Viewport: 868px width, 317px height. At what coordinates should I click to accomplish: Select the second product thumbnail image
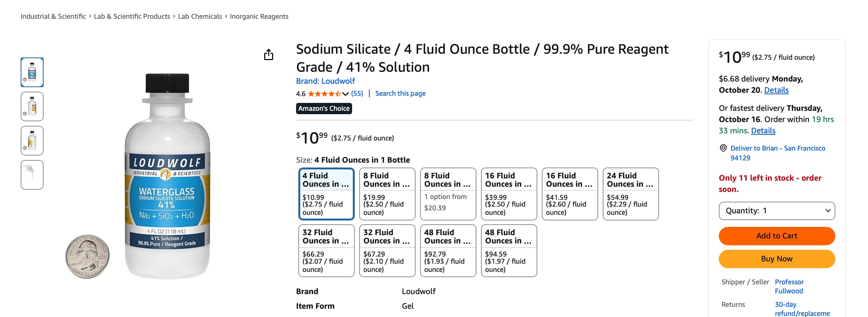point(32,106)
